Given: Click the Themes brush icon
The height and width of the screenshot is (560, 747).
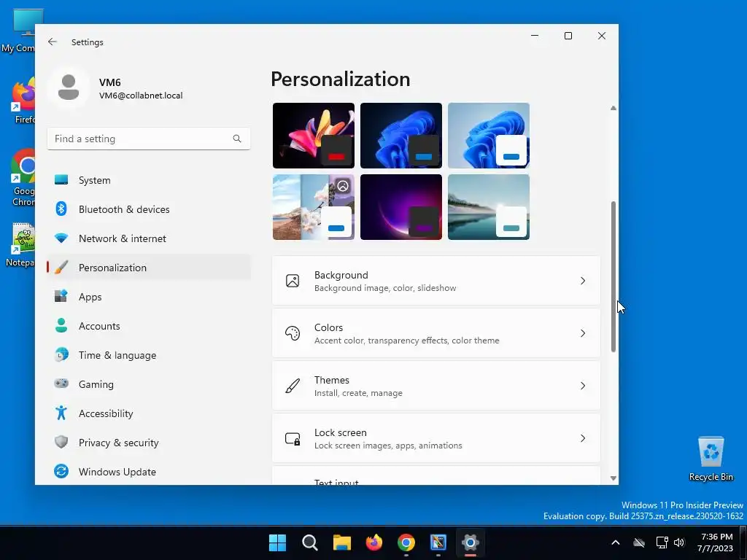Looking at the screenshot, I should 293,386.
